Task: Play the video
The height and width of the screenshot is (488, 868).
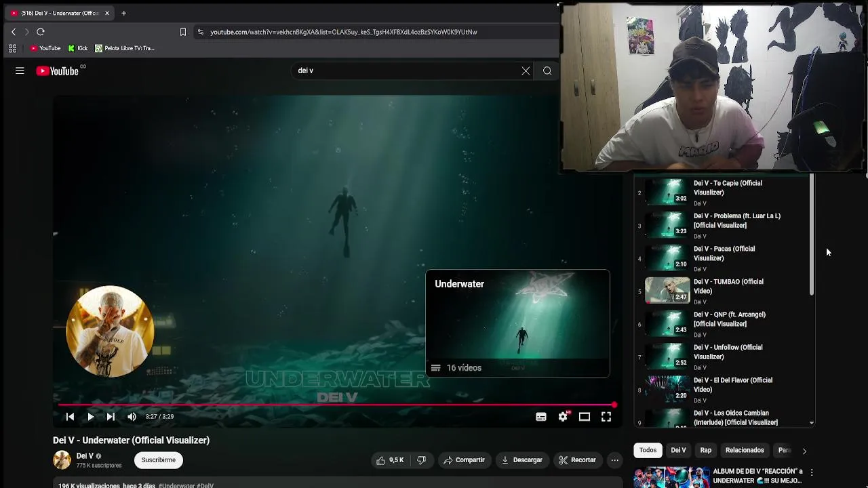Action: (90, 417)
